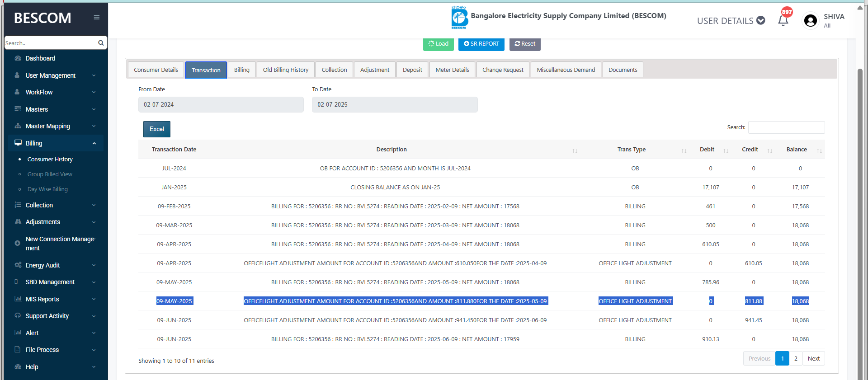Open the Old Billing History tab
This screenshot has width=868, height=380.
click(x=286, y=70)
